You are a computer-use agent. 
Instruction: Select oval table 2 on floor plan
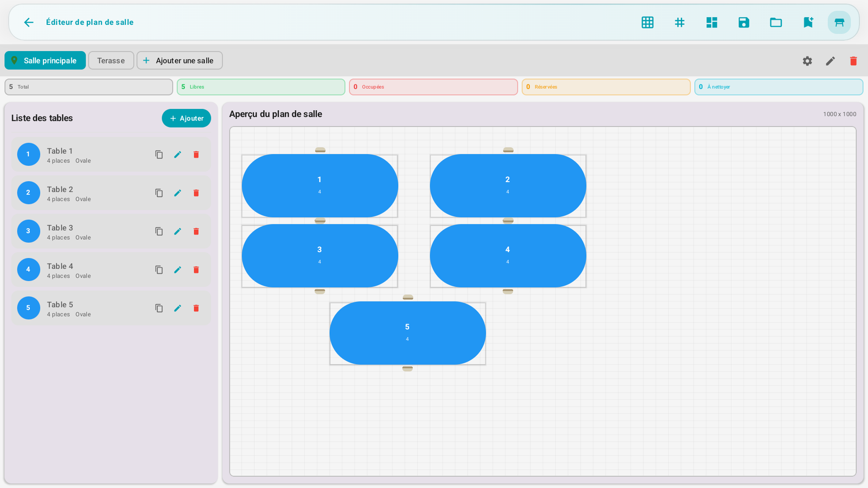pyautogui.click(x=508, y=185)
